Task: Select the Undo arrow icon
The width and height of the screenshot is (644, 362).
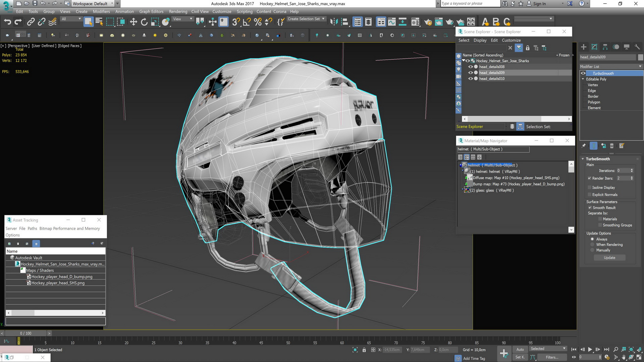Action: (7, 22)
